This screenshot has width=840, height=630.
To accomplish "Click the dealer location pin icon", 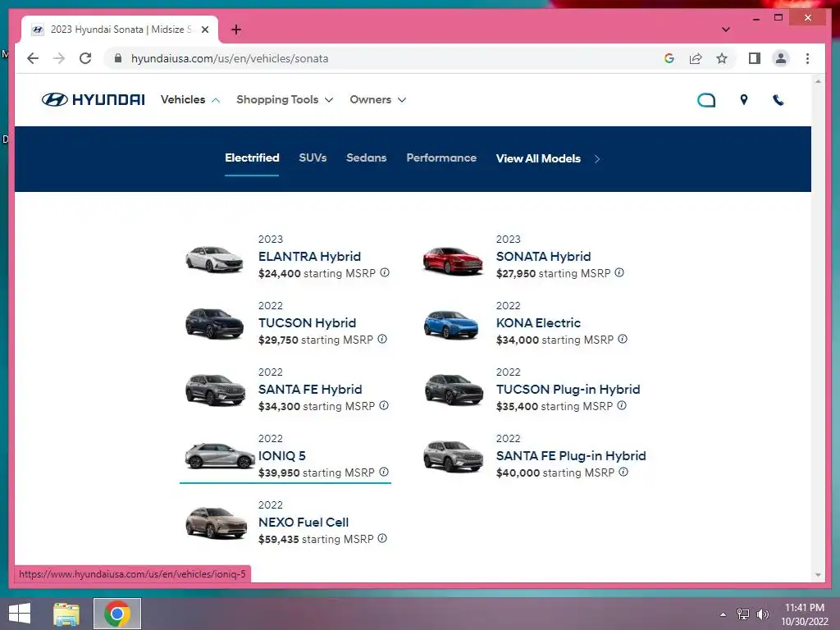I will click(x=743, y=99).
